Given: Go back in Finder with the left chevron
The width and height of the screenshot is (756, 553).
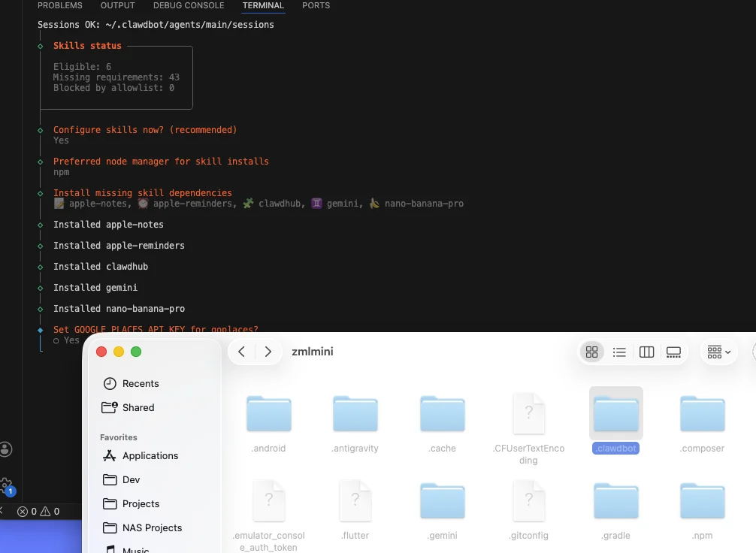Looking at the screenshot, I should click(241, 352).
